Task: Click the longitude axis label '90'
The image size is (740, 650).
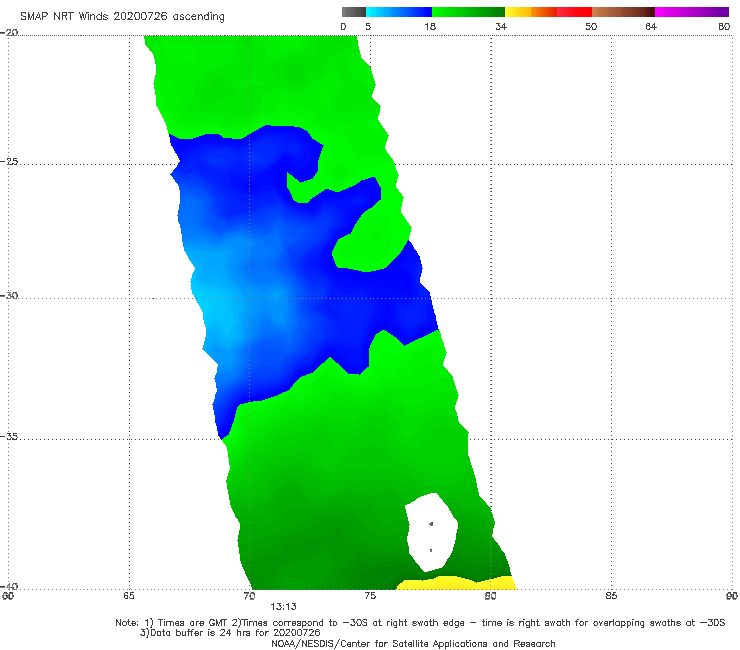Action: (732, 596)
